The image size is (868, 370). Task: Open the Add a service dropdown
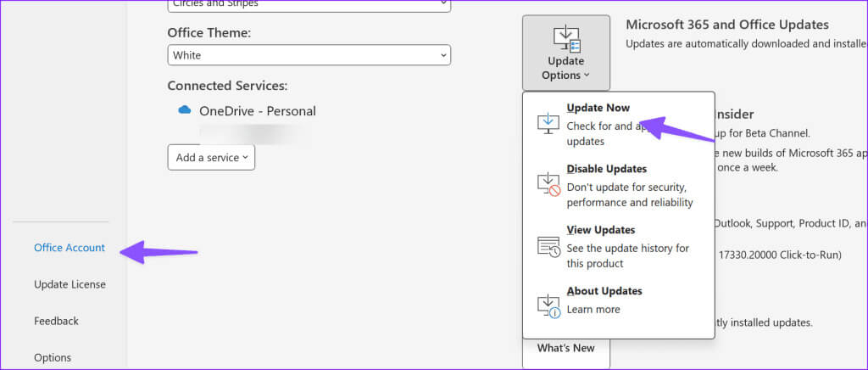[x=211, y=157]
